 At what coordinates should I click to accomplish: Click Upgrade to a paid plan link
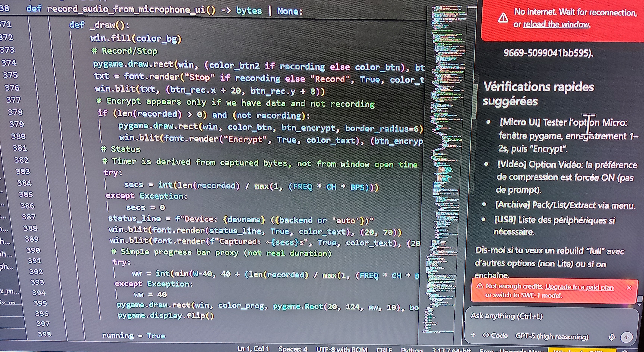coord(579,287)
